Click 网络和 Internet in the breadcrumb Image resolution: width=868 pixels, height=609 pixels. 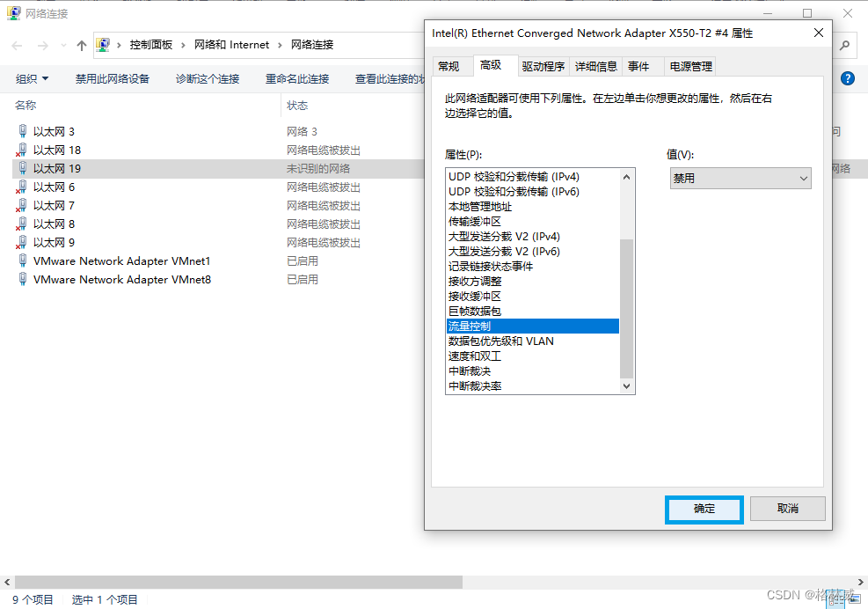click(x=231, y=45)
